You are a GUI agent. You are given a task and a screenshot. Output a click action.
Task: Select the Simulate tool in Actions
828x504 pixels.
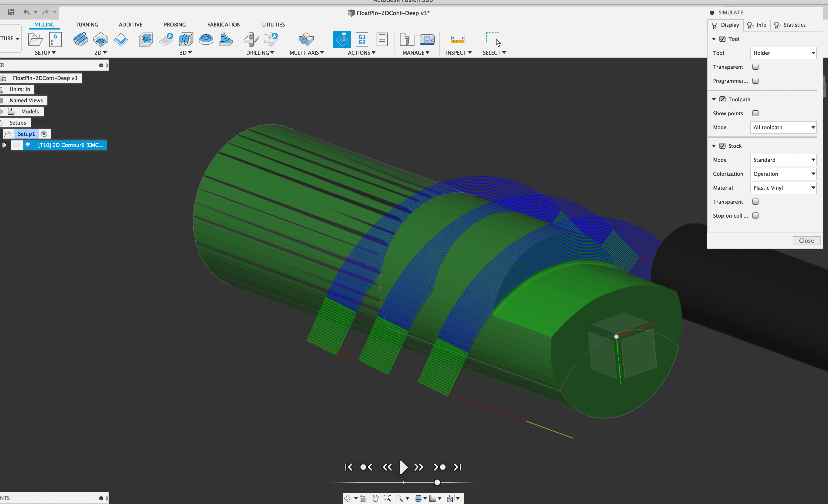pyautogui.click(x=342, y=39)
